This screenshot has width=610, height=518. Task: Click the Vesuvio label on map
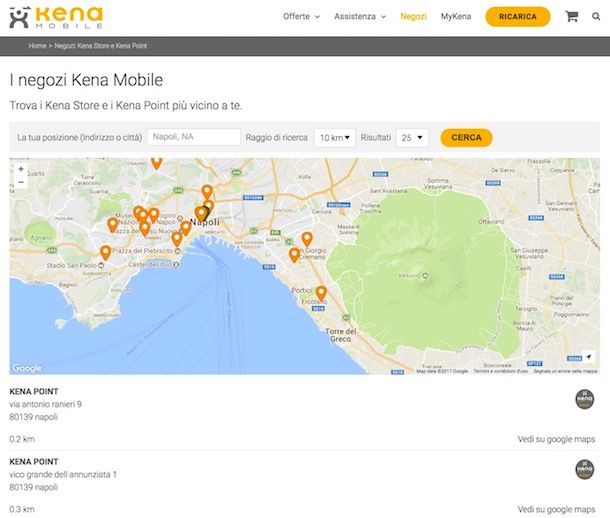point(410,275)
